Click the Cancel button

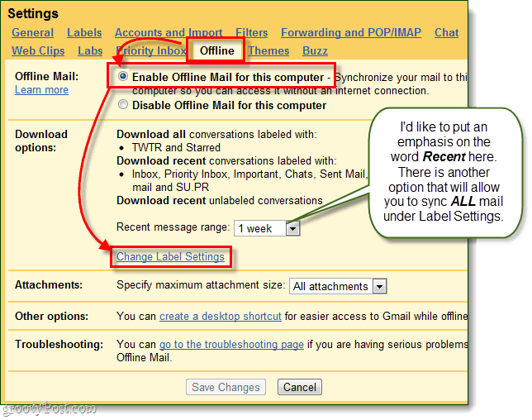tap(300, 387)
